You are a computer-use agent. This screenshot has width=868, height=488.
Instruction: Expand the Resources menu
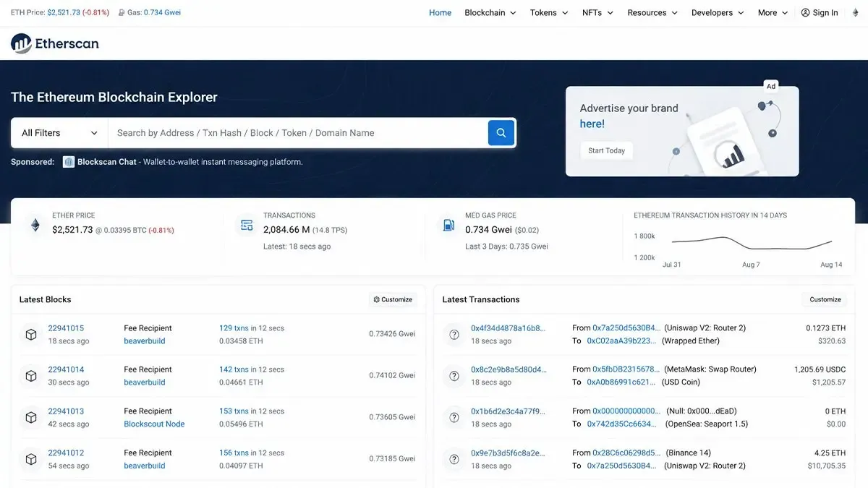pyautogui.click(x=652, y=13)
